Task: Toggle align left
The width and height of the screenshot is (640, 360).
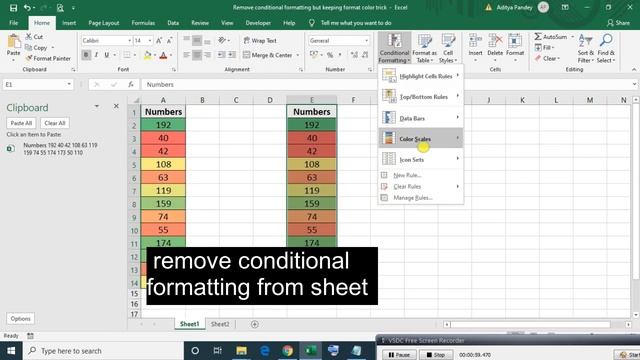Action: tap(187, 55)
